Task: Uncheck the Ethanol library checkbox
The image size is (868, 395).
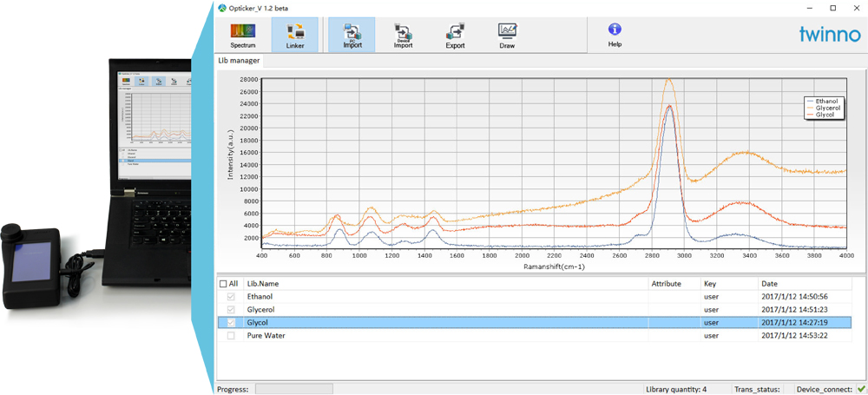Action: (231, 297)
